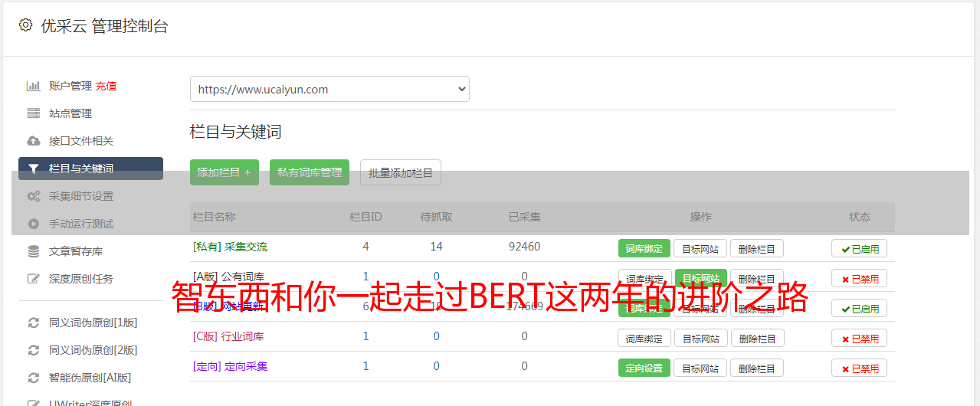980x406 pixels.
Task: Open 接口文件相关 cloud upload icon
Action: [x=33, y=141]
